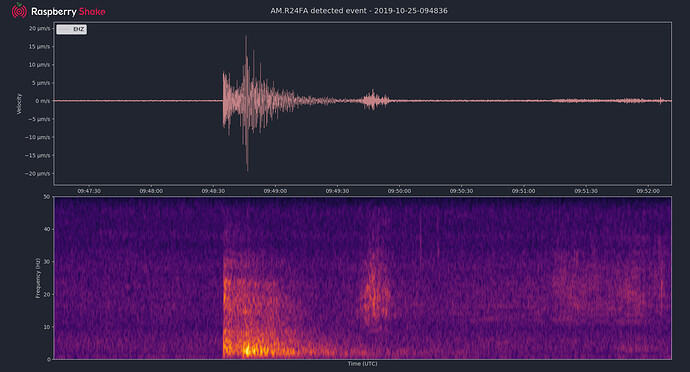Click the Velocity axis title
The width and height of the screenshot is (690, 372).
pyautogui.click(x=19, y=104)
